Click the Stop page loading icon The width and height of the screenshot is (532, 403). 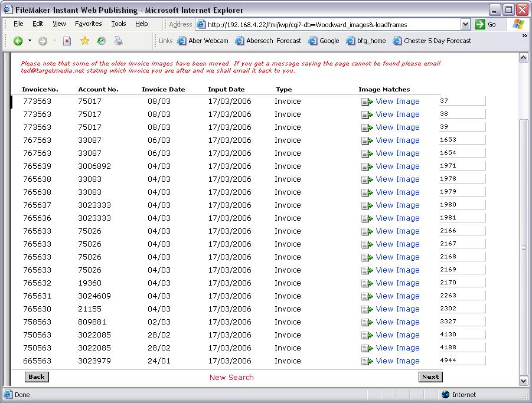[67, 41]
